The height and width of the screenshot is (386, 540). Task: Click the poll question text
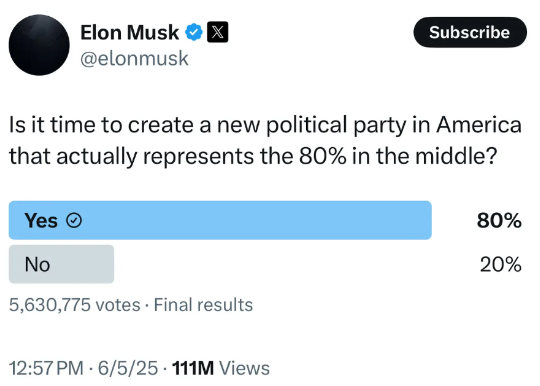tap(265, 140)
